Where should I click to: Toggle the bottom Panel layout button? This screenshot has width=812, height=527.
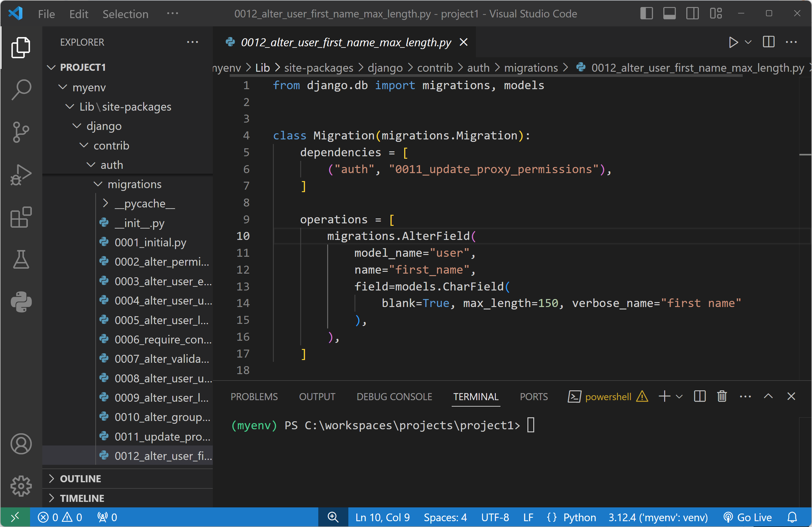[x=669, y=14]
